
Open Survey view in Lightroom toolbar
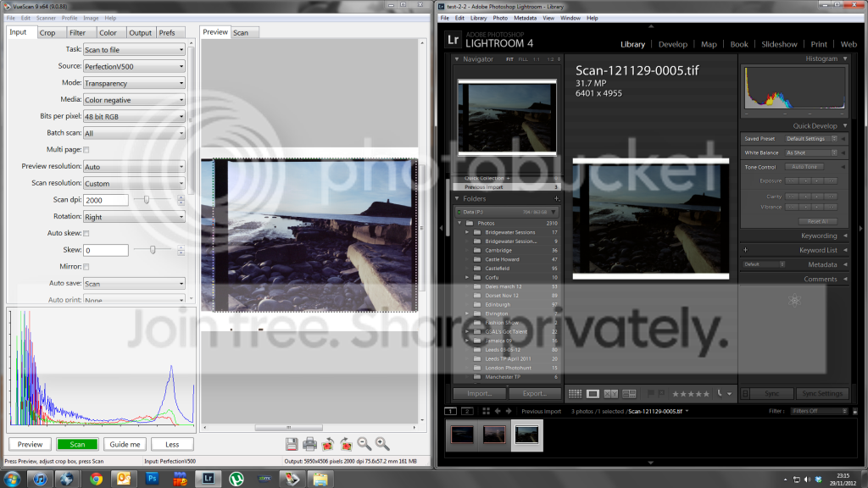628,394
